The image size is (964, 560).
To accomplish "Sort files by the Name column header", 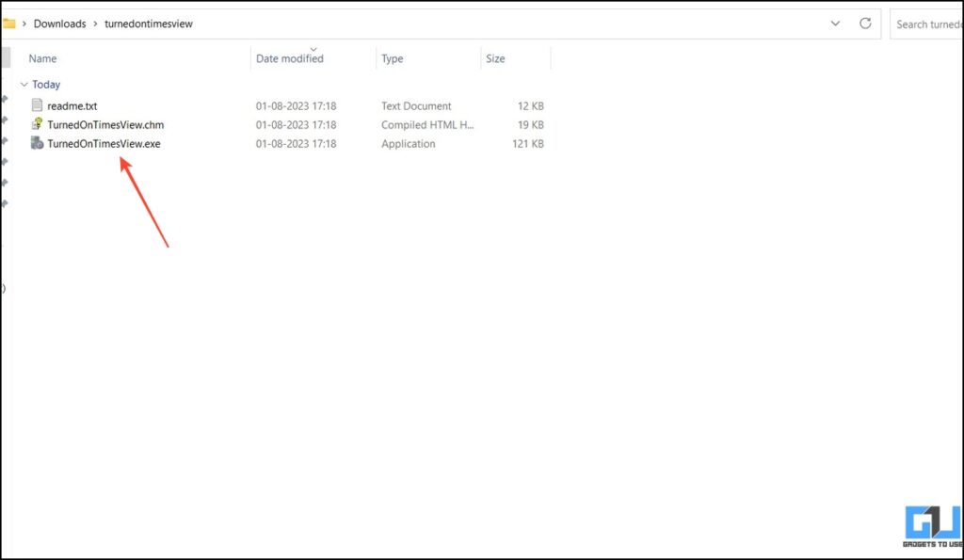I will (x=42, y=58).
